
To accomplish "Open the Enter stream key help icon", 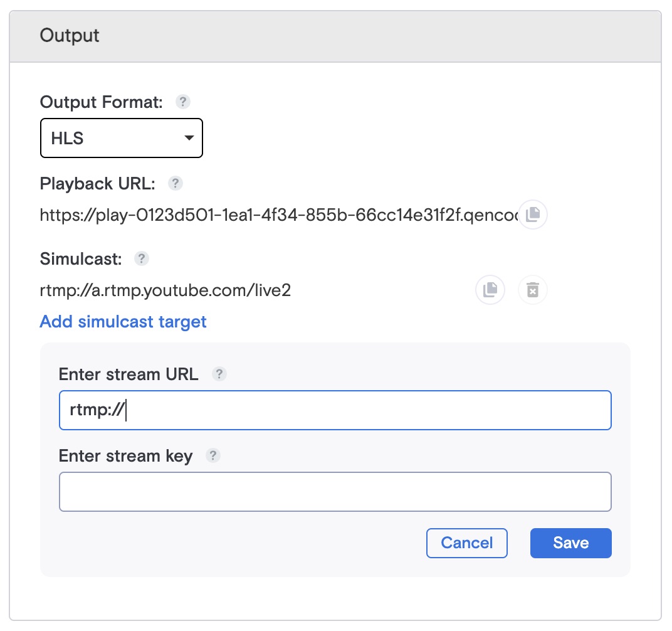I will click(x=213, y=456).
